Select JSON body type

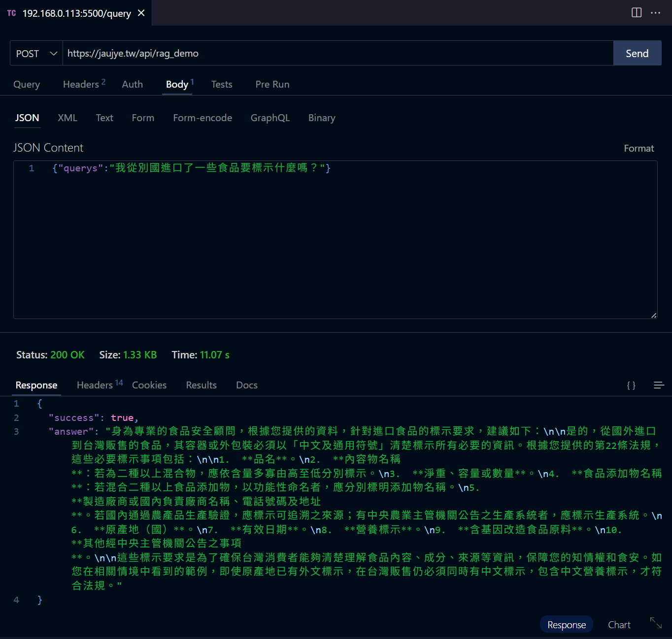click(x=27, y=118)
